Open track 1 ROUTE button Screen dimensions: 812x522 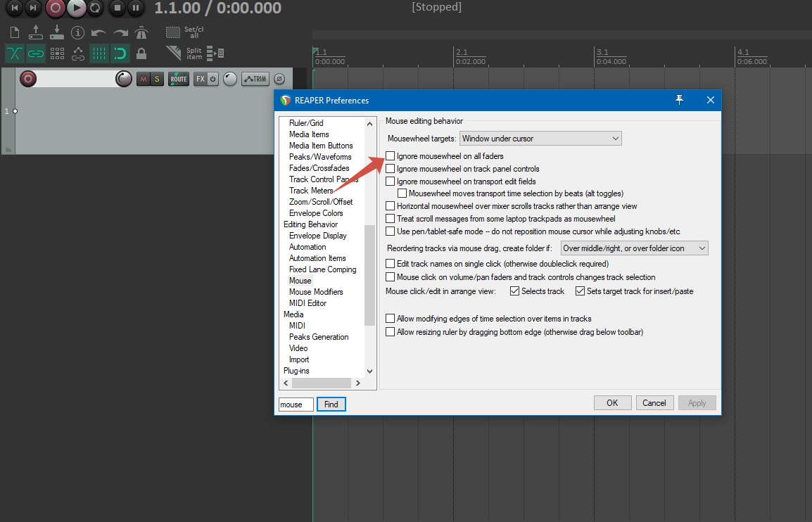point(179,79)
